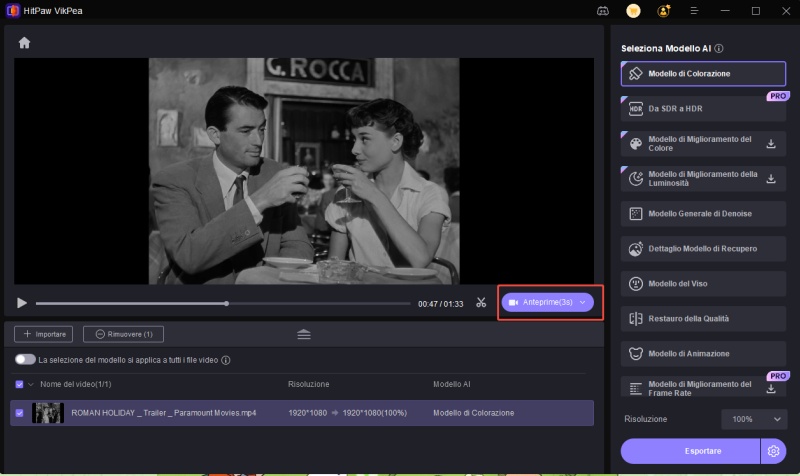Click the Rimuovere (1) button
Image resolution: width=800 pixels, height=476 pixels.
coord(123,334)
